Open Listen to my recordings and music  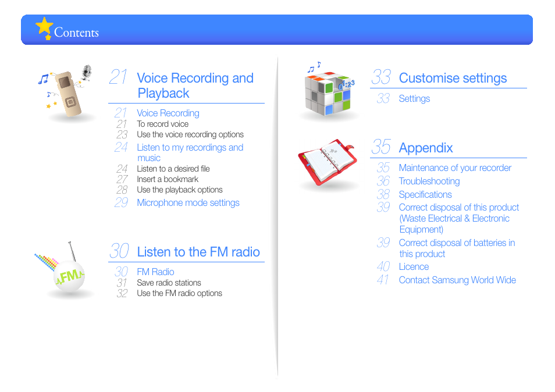point(190,152)
